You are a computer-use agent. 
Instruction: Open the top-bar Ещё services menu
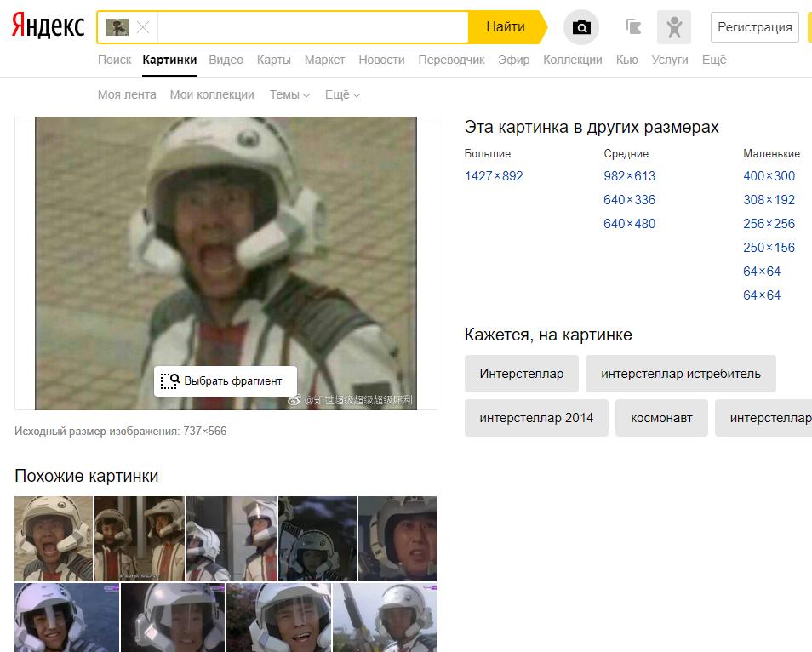713,60
